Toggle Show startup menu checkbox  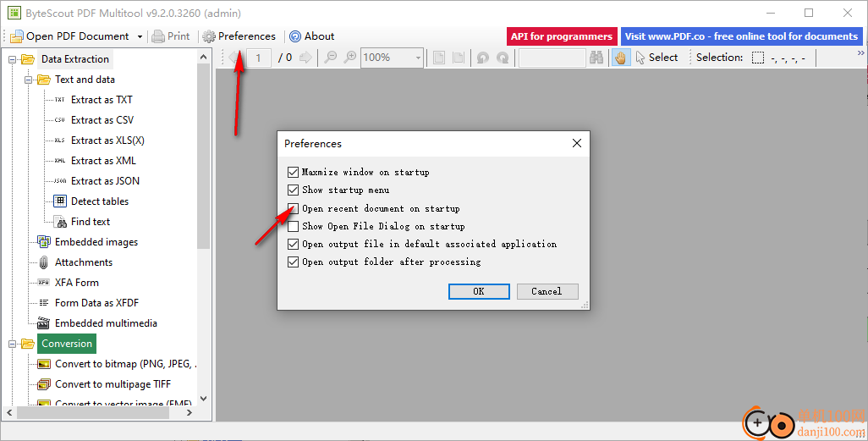(x=294, y=190)
